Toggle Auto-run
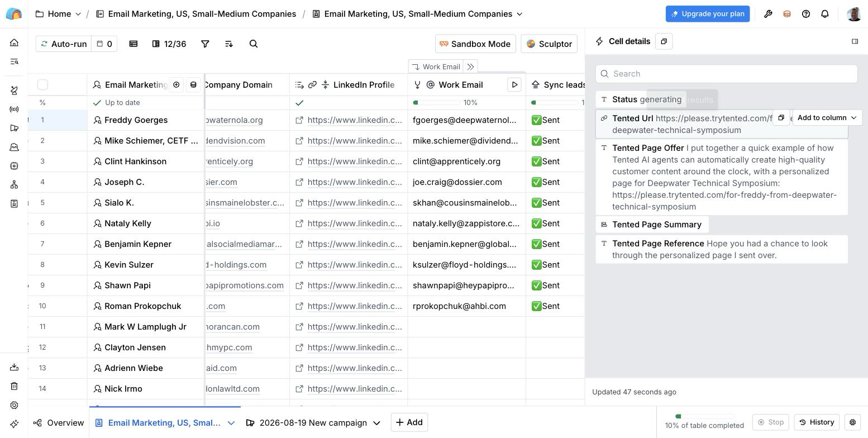868x438 pixels. tap(64, 44)
